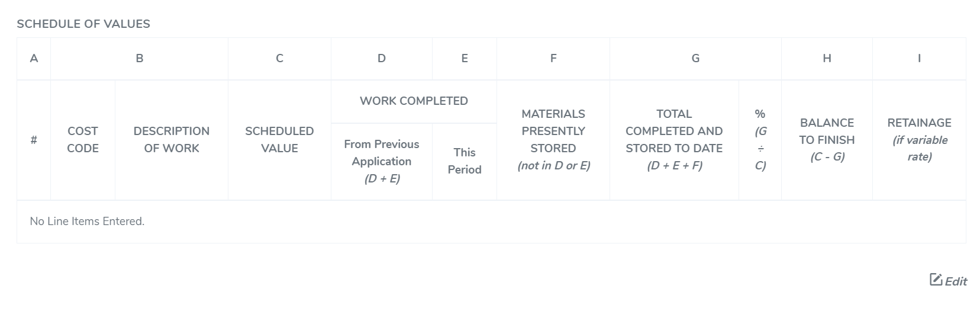Click Total Completed and Stored to Date header
Viewport: 980px width, 311px height.
(x=674, y=140)
